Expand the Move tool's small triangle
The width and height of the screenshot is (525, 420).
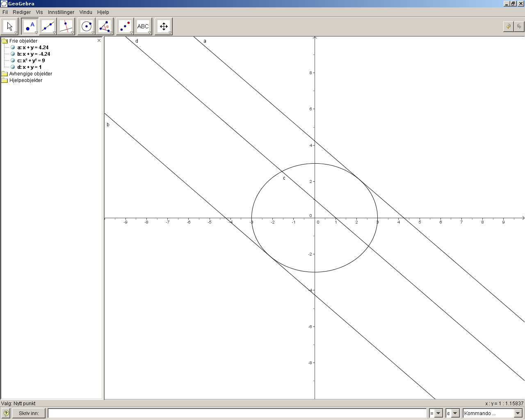click(16, 33)
